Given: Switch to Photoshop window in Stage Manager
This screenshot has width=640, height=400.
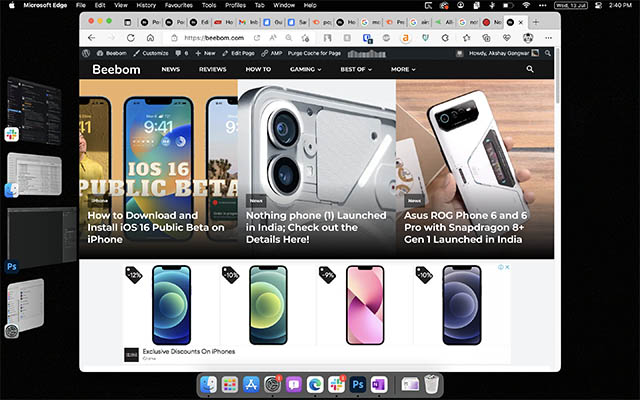Looking at the screenshot, I should (42, 236).
